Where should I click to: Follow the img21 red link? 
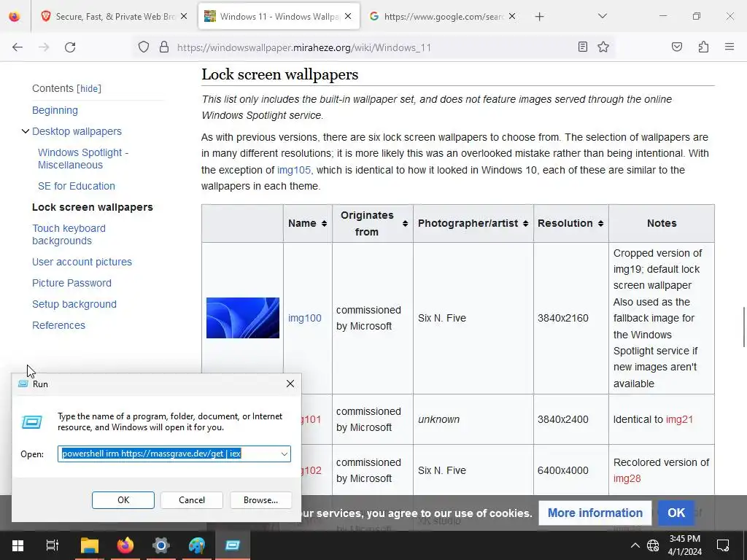coord(679,419)
